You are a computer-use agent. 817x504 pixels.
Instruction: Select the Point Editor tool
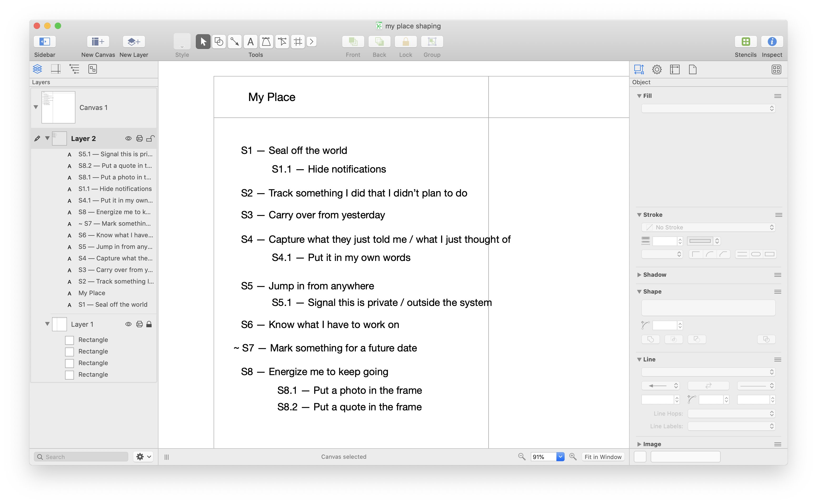(282, 42)
